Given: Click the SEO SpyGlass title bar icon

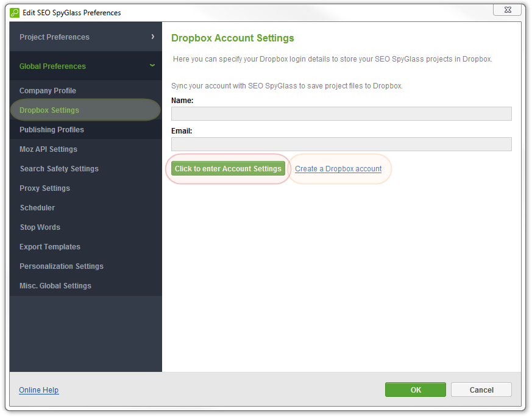Looking at the screenshot, I should pos(15,13).
